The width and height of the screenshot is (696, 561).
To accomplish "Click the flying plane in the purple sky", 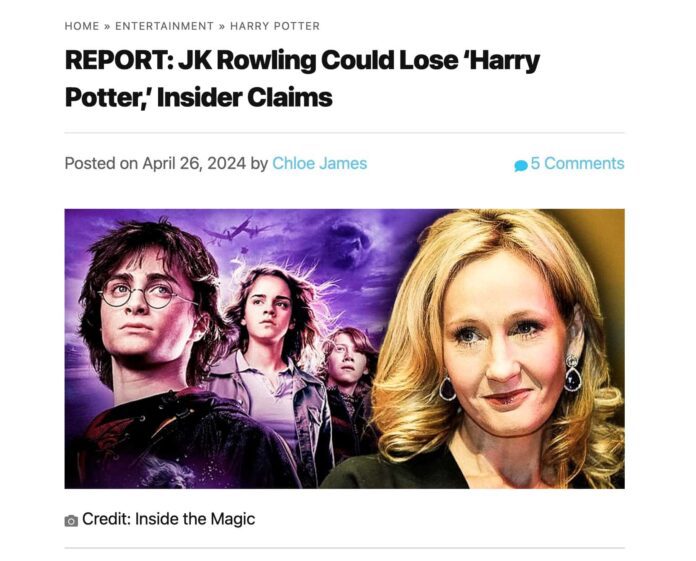I will 237,230.
